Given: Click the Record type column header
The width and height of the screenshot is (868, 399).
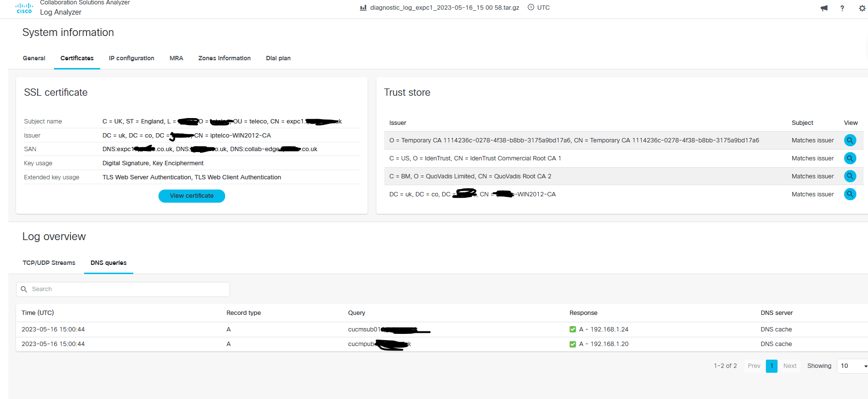Looking at the screenshot, I should pos(244,313).
